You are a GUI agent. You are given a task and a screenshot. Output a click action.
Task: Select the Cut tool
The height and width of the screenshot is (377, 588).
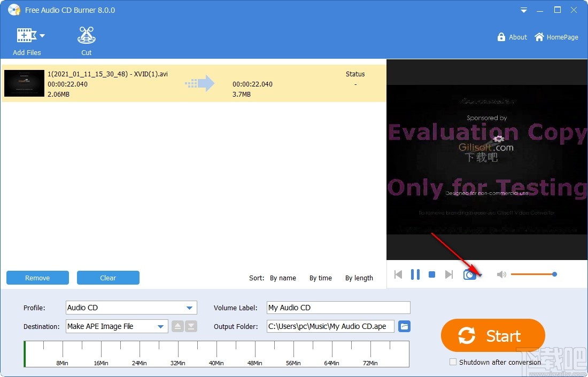(x=86, y=40)
